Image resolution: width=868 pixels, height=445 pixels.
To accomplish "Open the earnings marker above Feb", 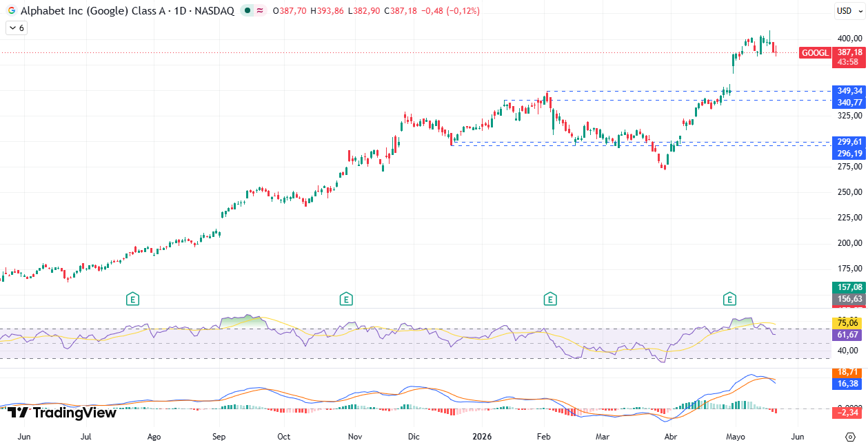I will click(x=549, y=299).
